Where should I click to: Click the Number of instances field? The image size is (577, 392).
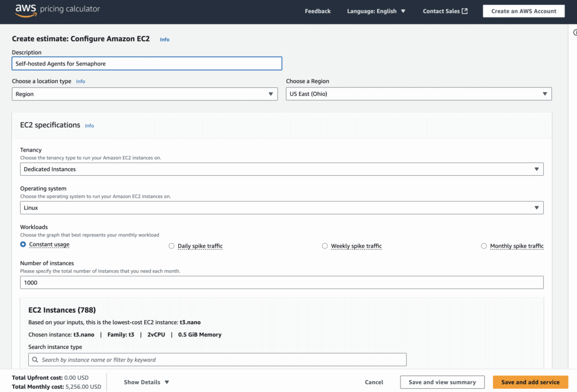(x=281, y=282)
